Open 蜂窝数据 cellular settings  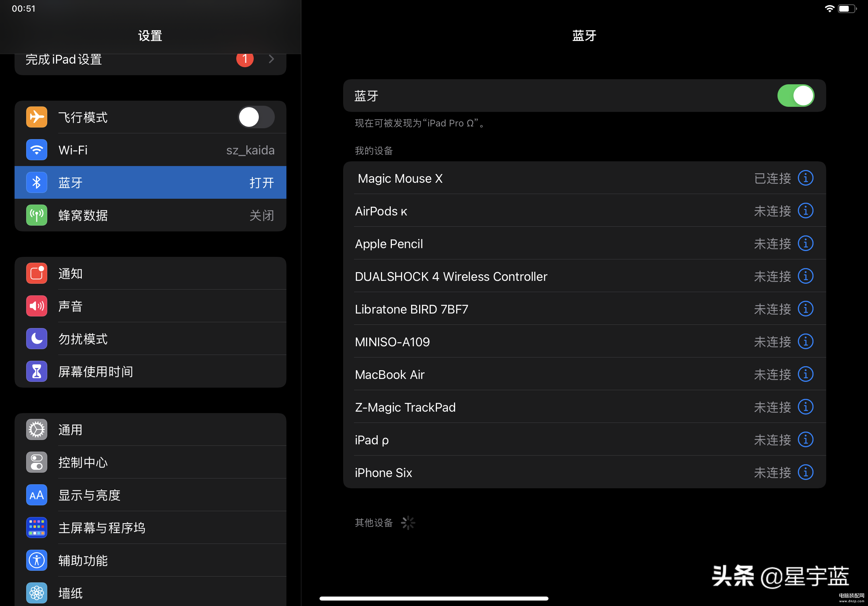(150, 215)
